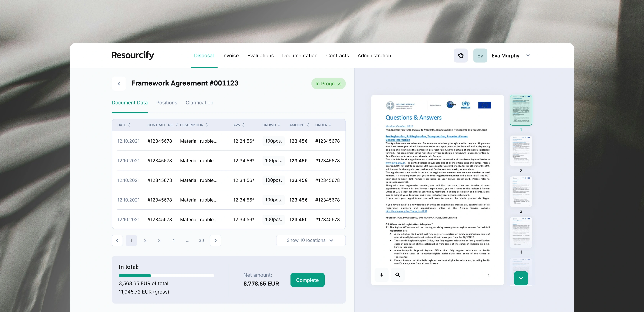644x312 pixels.
Task: Click the green Complete button
Action: pos(307,280)
